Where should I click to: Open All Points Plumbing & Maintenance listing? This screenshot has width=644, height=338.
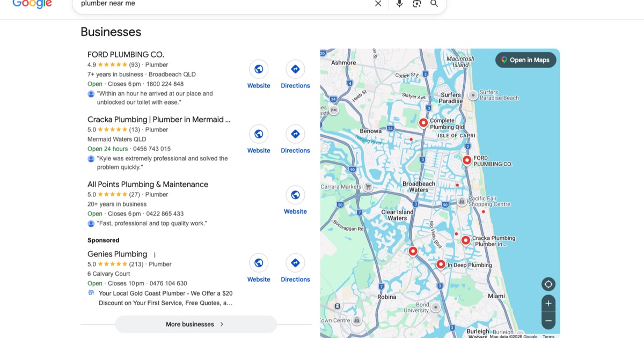148,185
